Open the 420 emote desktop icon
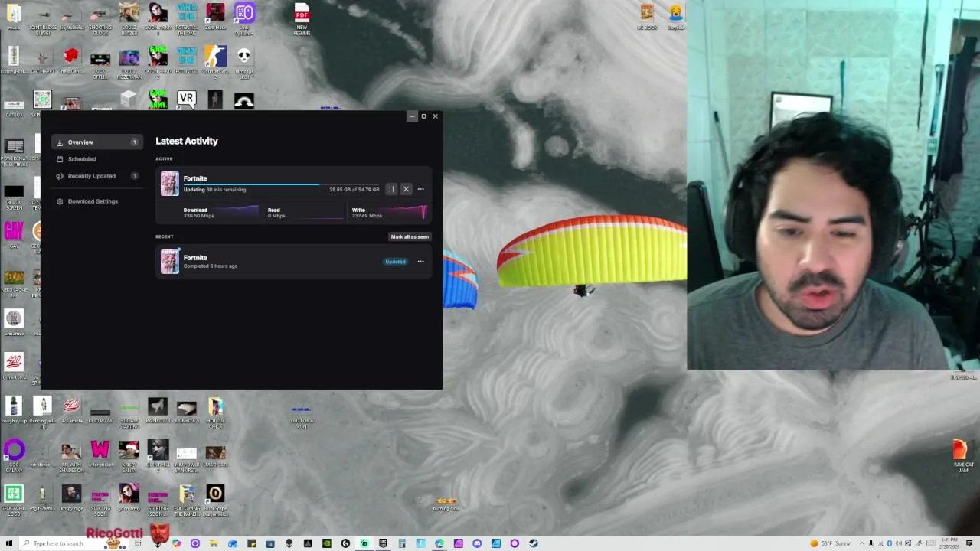The height and width of the screenshot is (551, 980). click(x=71, y=409)
